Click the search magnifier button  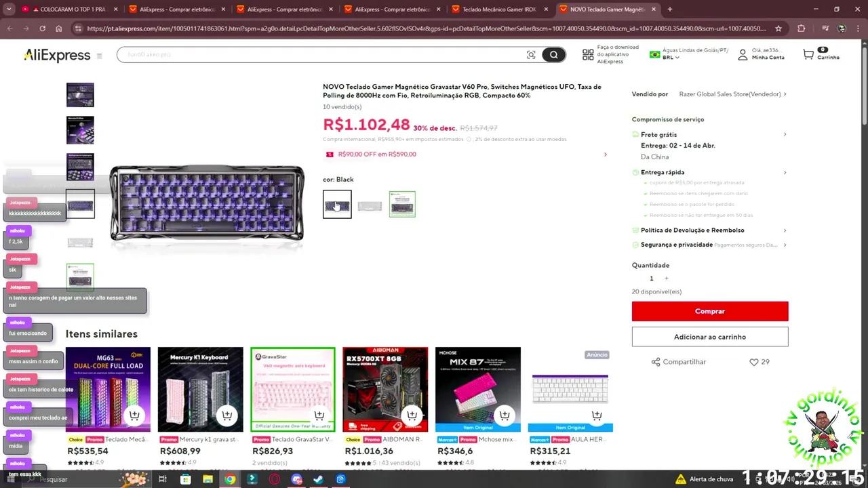click(x=553, y=55)
